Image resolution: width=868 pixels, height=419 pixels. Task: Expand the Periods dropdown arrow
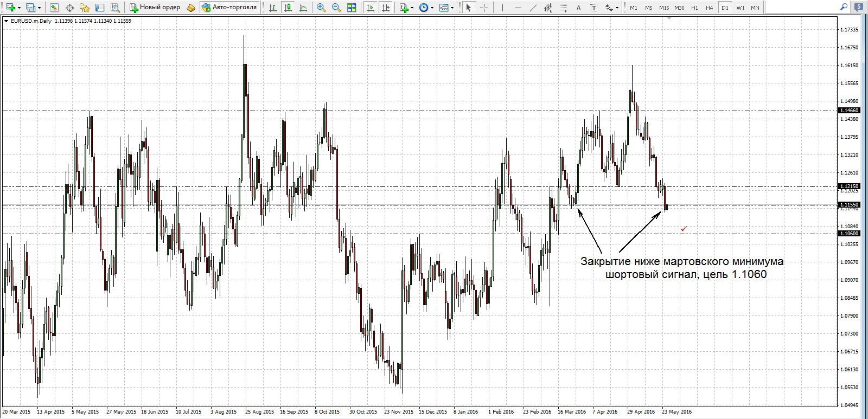[432, 8]
